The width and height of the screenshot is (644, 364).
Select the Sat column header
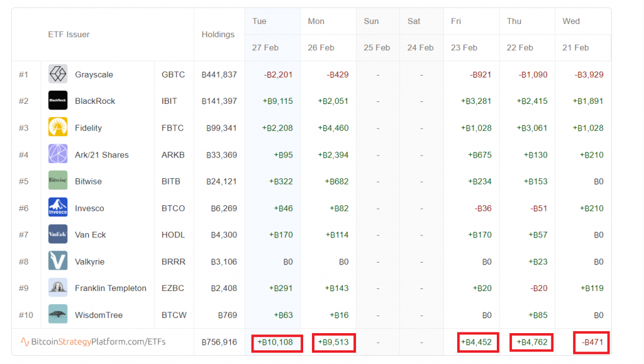(x=414, y=21)
